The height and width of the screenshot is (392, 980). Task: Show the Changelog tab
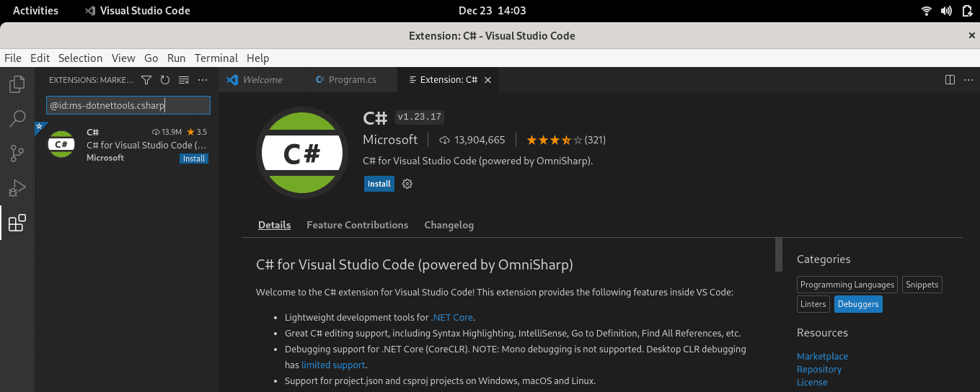coord(449,225)
